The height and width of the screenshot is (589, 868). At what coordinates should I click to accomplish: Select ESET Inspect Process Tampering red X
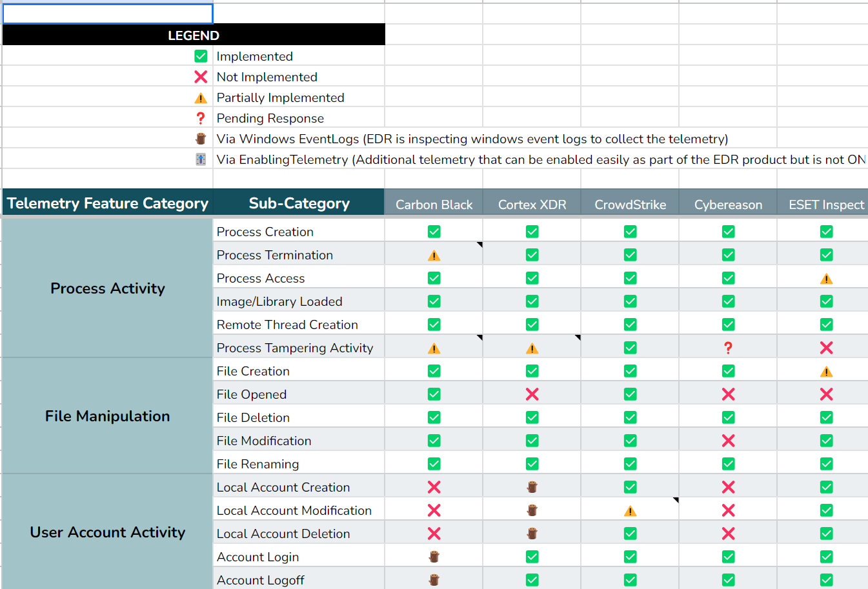827,348
